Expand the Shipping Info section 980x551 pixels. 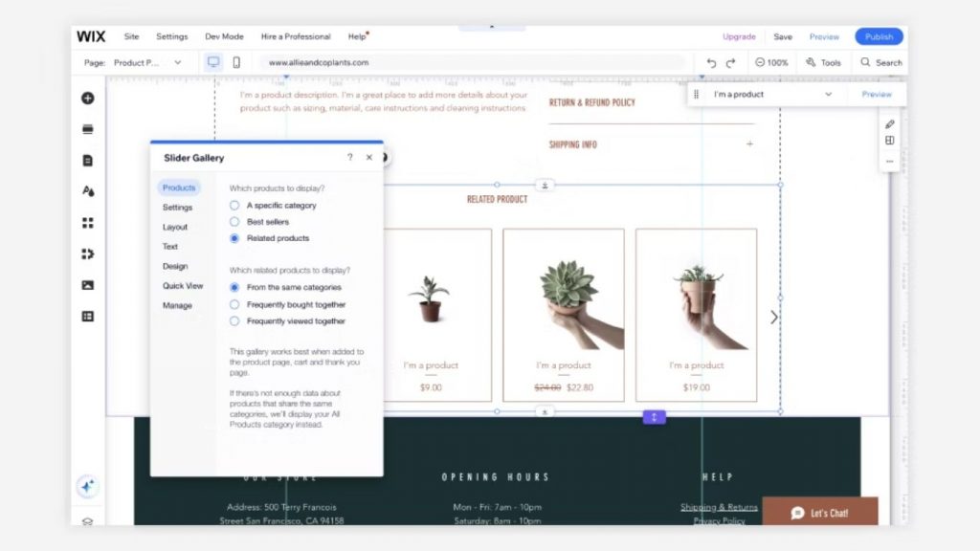(749, 144)
